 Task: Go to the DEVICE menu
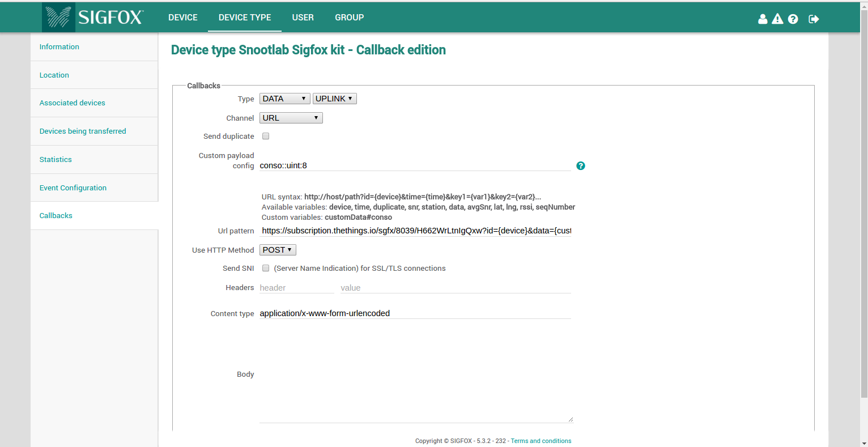[183, 18]
